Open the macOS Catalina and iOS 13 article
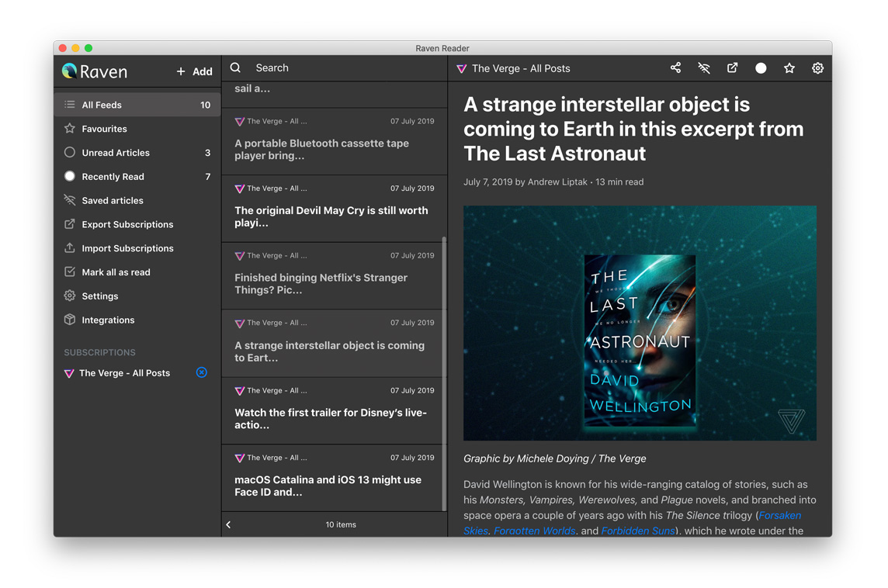The height and width of the screenshot is (588, 888). point(332,478)
